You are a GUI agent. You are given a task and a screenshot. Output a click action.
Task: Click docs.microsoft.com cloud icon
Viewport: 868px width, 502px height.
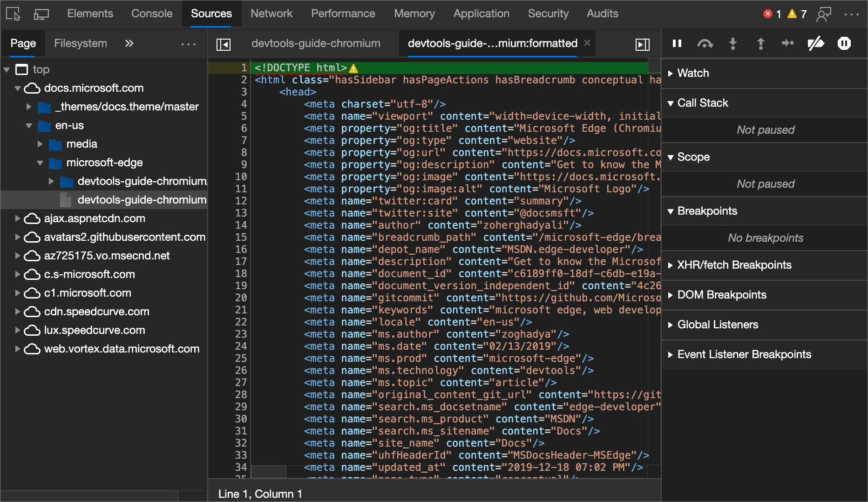point(32,88)
